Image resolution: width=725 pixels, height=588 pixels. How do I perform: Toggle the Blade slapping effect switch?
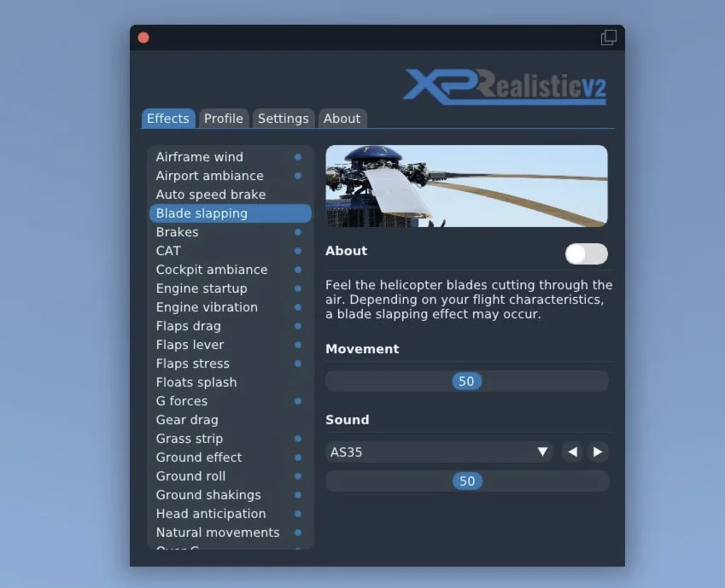click(587, 253)
